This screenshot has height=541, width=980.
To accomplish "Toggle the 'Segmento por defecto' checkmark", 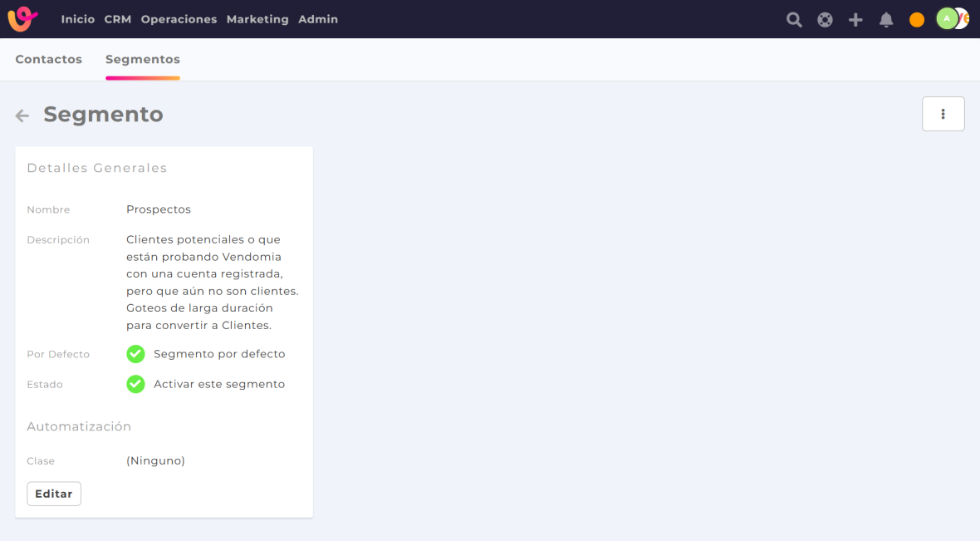I will 135,354.
